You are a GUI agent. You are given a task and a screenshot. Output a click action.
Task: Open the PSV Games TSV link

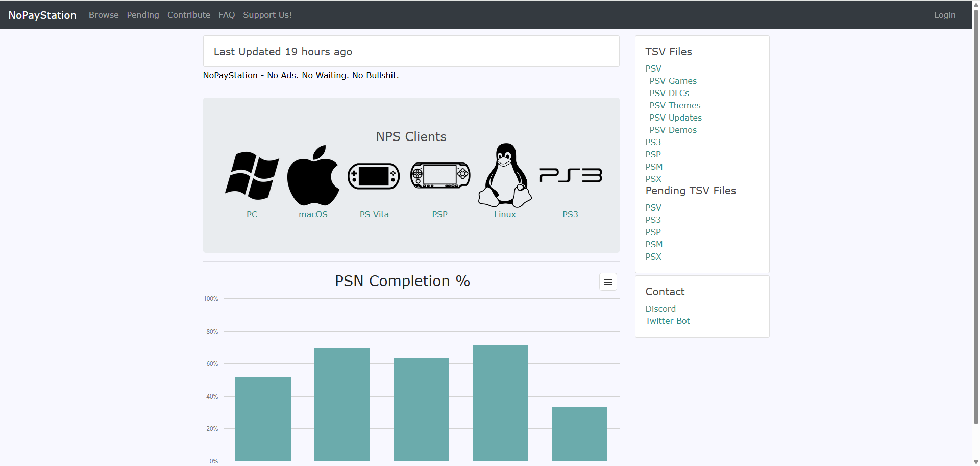[x=673, y=81]
